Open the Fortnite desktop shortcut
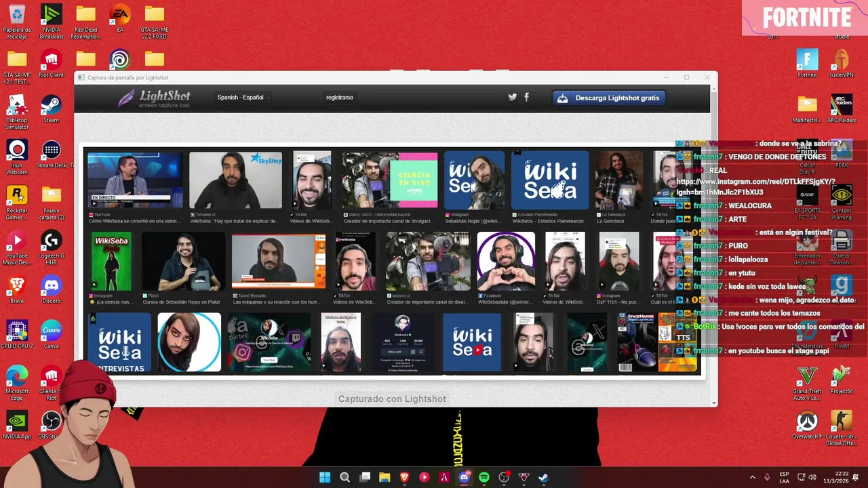The width and height of the screenshot is (868, 488). [x=807, y=64]
